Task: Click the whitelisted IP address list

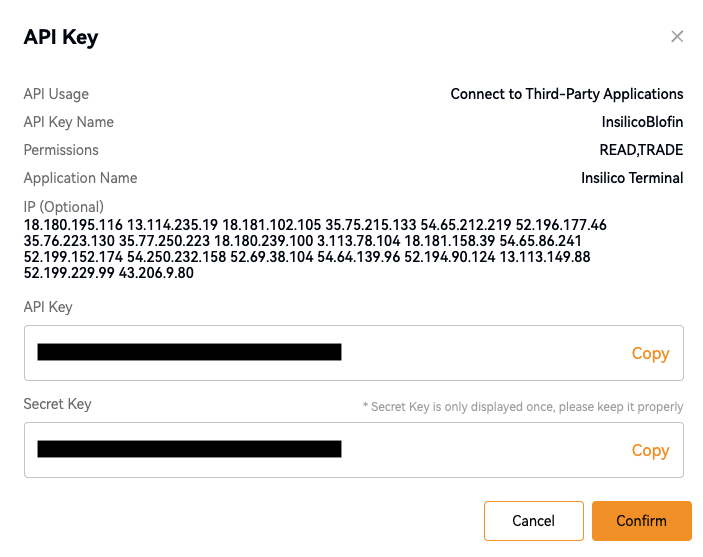Action: click(x=315, y=249)
